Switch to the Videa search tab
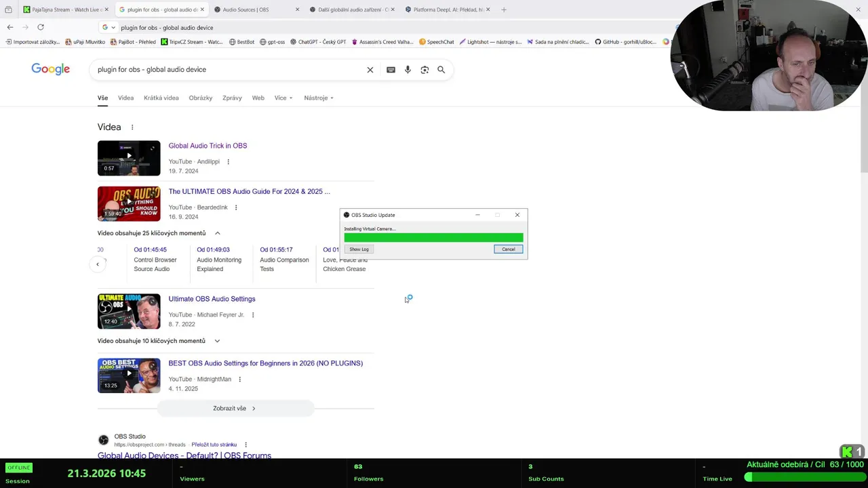 125,98
